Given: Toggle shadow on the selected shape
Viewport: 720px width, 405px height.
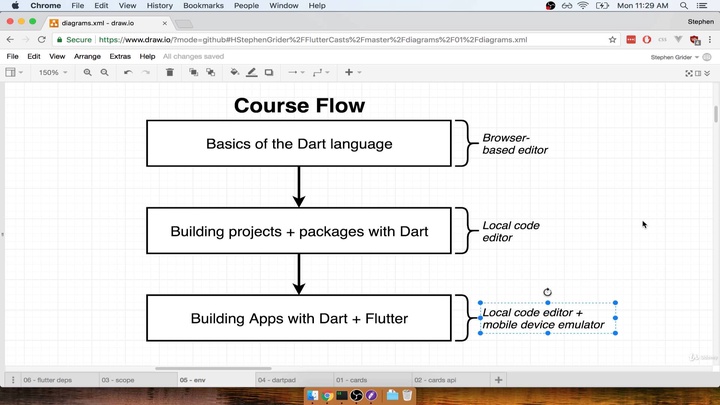Looking at the screenshot, I should click(x=269, y=72).
